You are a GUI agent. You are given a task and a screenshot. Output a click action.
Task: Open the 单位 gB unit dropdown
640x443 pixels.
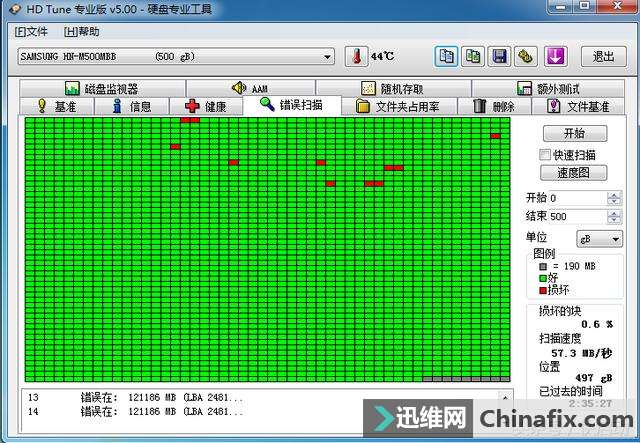point(599,238)
